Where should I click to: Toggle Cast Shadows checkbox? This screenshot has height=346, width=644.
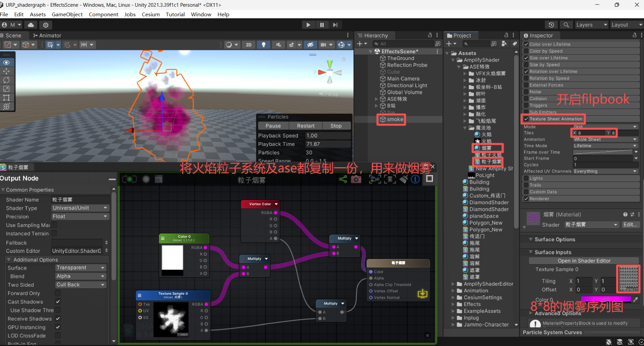pos(58,302)
